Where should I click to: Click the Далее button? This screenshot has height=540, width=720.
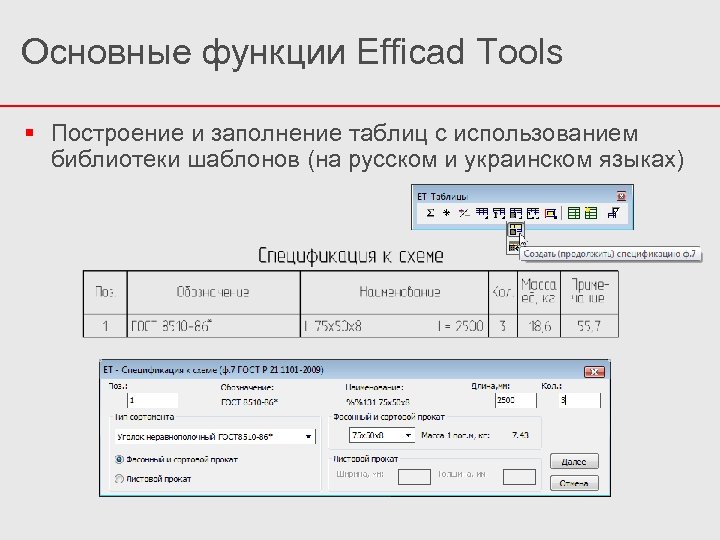(x=574, y=461)
